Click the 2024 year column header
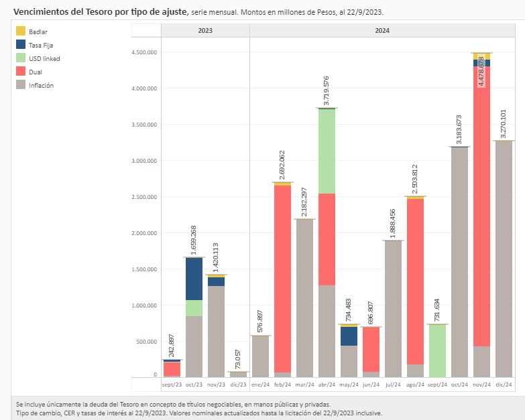 pos(382,31)
